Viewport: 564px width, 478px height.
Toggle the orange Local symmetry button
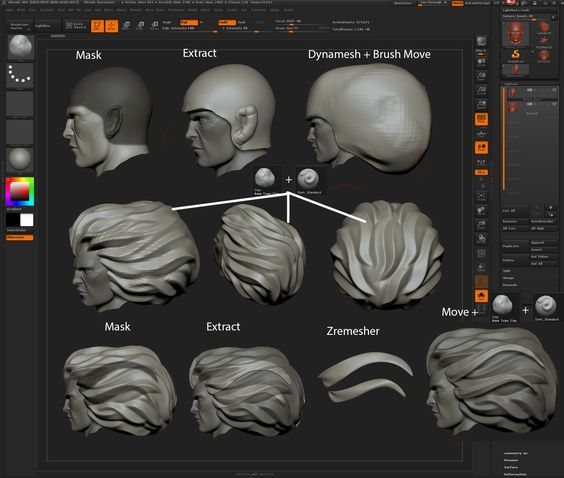point(481,148)
